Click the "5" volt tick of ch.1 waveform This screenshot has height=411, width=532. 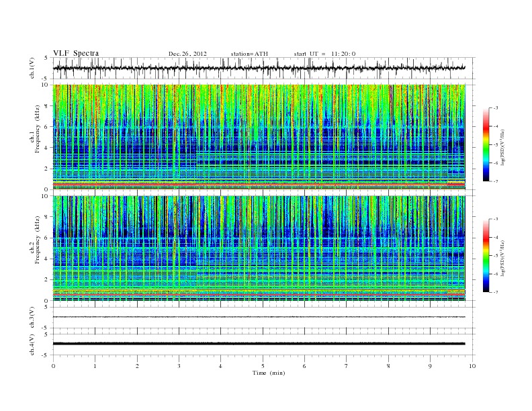(x=47, y=58)
